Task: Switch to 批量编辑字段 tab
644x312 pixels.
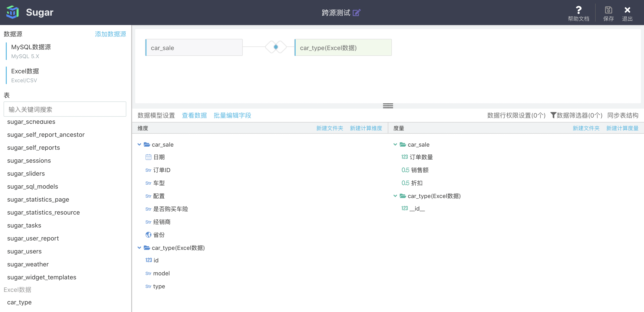Action: 232,115
